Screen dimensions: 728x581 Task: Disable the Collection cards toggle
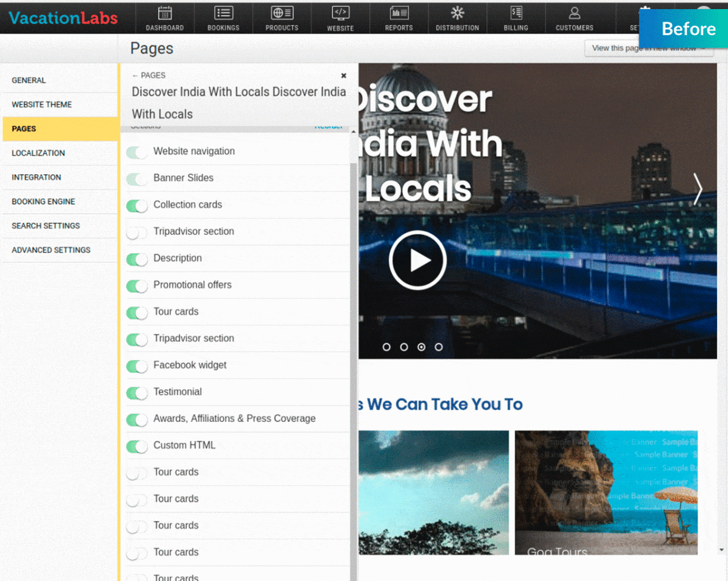[137, 206]
